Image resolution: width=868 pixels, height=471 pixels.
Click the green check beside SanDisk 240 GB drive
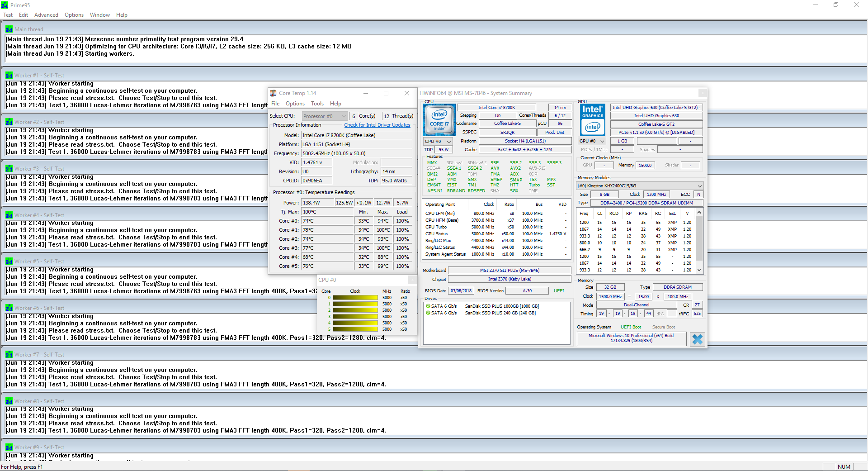click(x=428, y=313)
